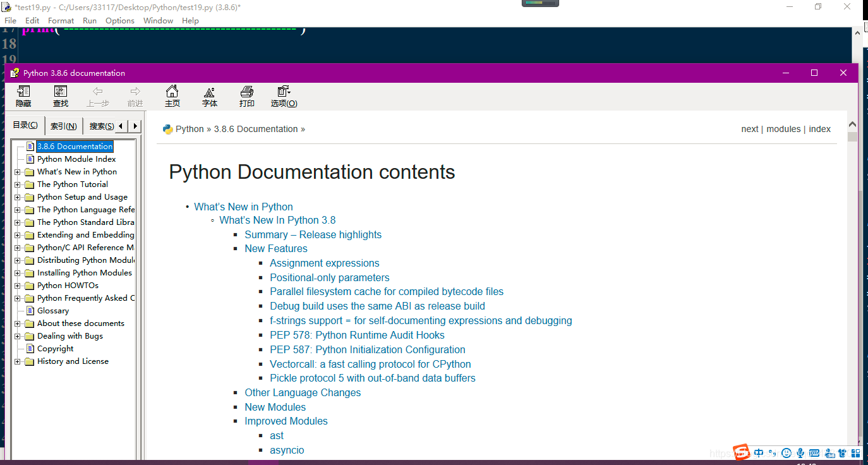Expand History and License node
This screenshot has width=868, height=465.
(x=18, y=361)
